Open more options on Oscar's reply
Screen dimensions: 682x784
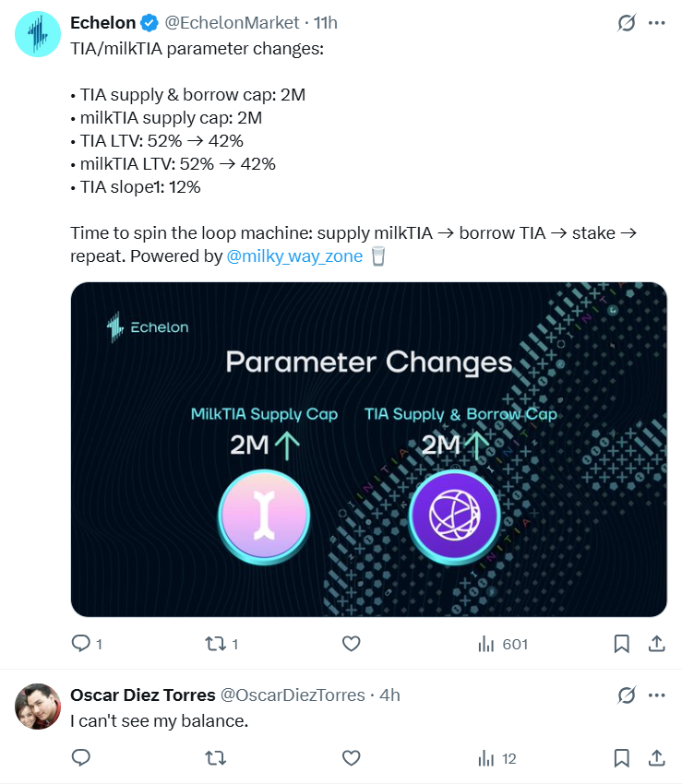tap(656, 695)
